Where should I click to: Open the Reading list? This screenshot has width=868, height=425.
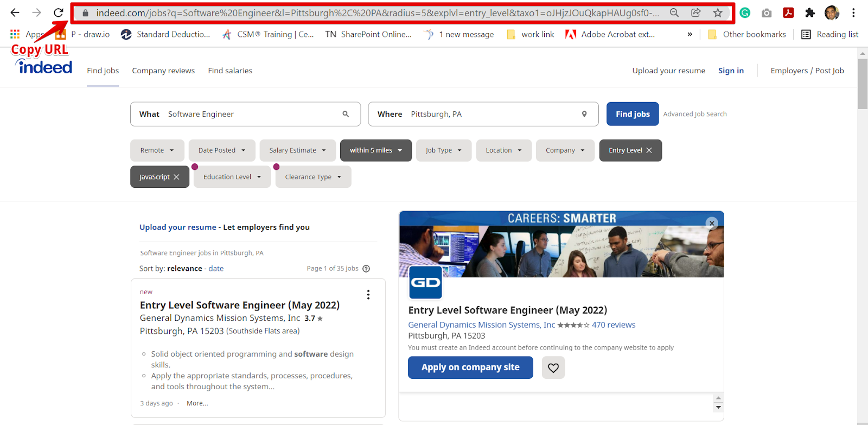pos(829,34)
